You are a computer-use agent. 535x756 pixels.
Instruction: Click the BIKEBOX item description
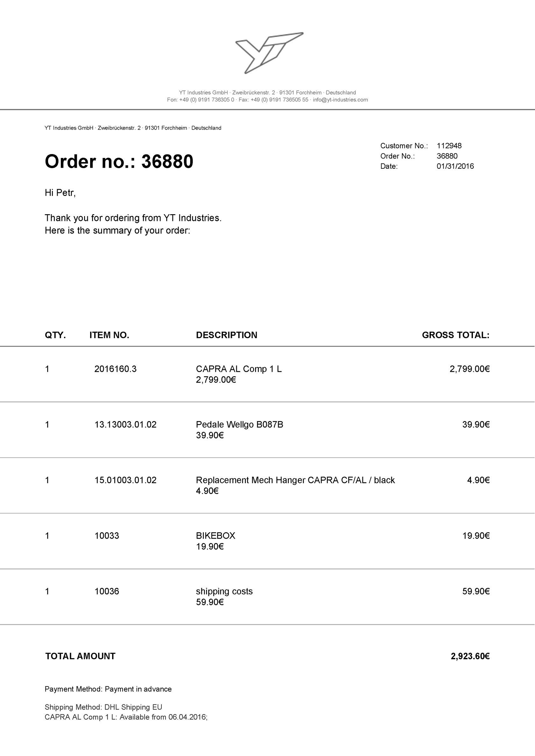click(216, 536)
